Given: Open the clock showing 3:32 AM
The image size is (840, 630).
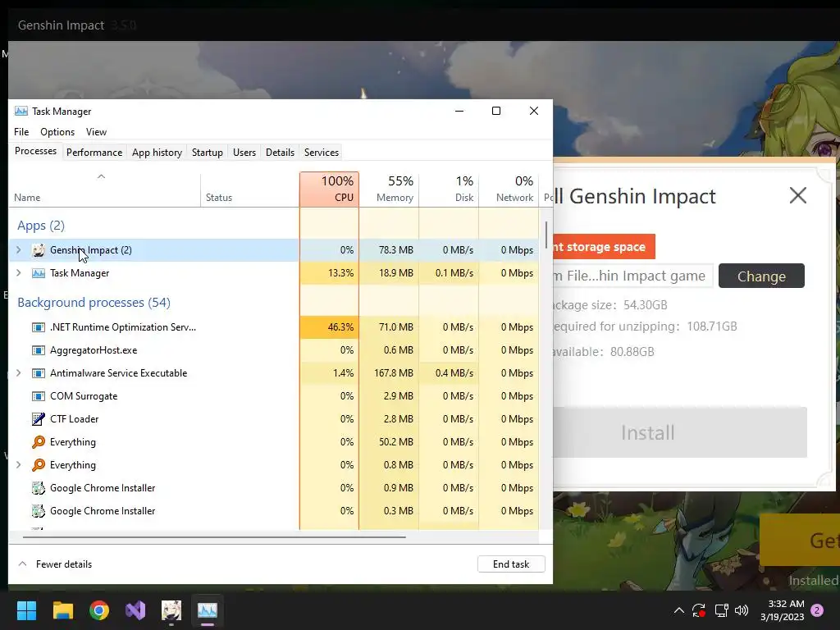Looking at the screenshot, I should coord(783,610).
